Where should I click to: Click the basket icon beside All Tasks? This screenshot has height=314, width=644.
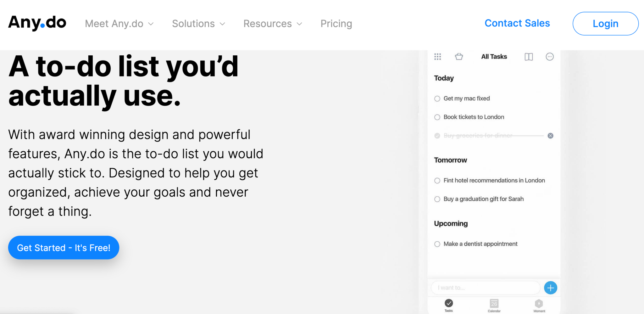tap(459, 57)
